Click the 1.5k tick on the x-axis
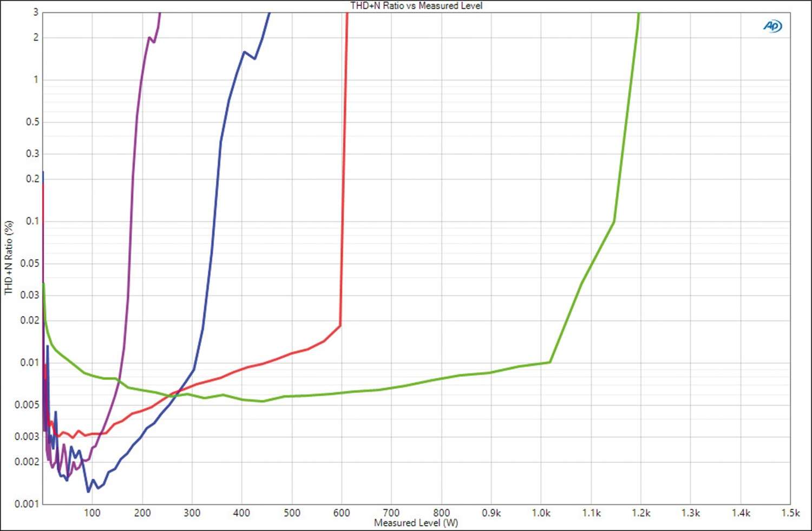The width and height of the screenshot is (812, 531). click(x=790, y=513)
